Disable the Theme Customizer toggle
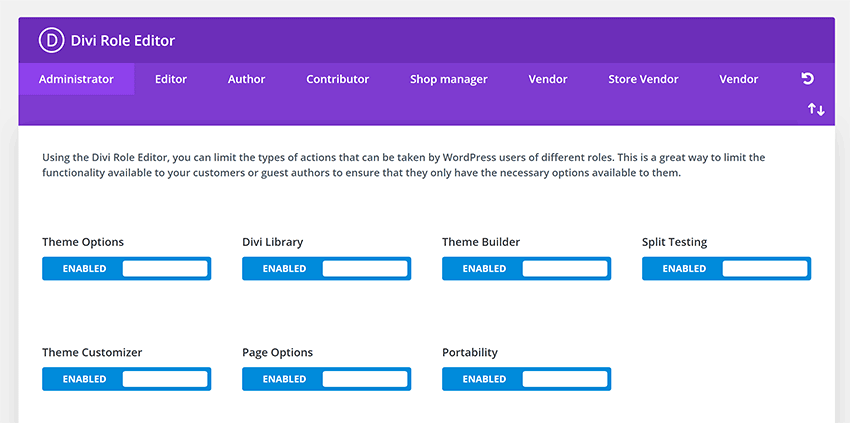The width and height of the screenshot is (850, 423). click(126, 379)
